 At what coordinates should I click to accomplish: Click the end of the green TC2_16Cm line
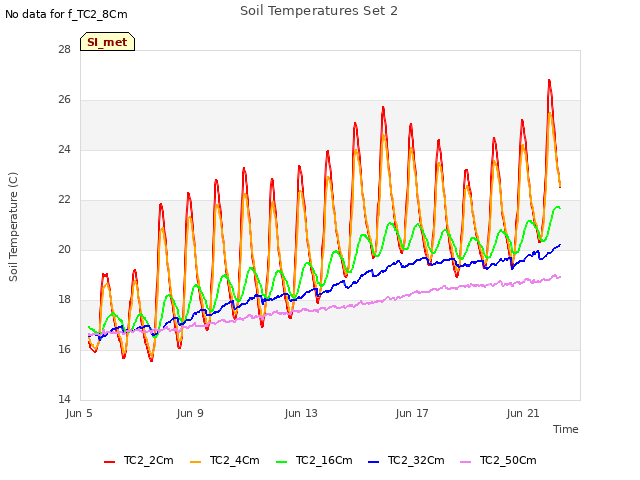[560, 208]
